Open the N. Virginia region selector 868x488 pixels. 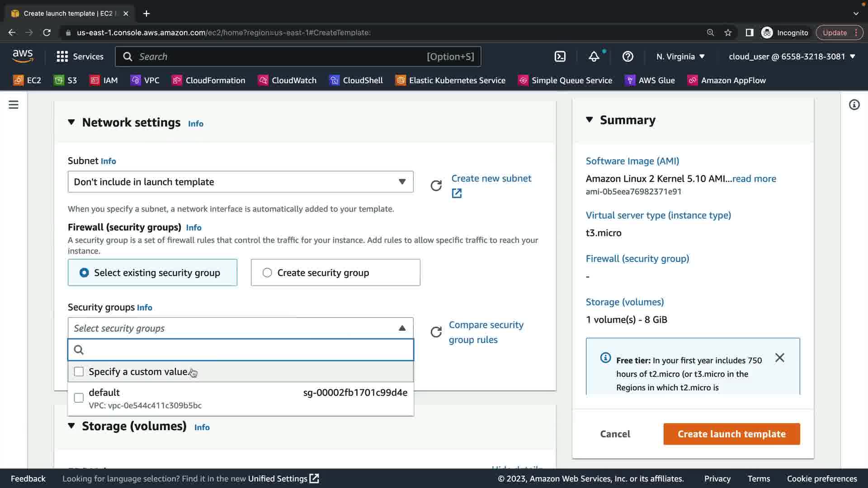[x=680, y=56]
